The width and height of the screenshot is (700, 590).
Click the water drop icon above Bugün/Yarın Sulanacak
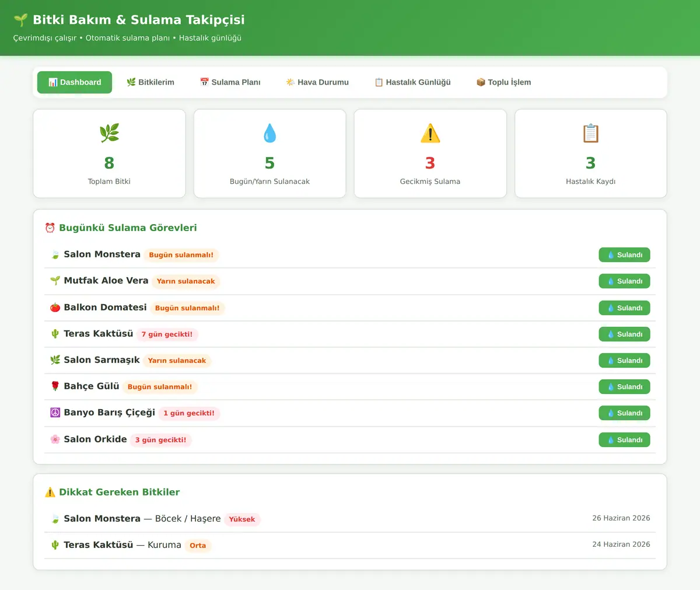[269, 133]
